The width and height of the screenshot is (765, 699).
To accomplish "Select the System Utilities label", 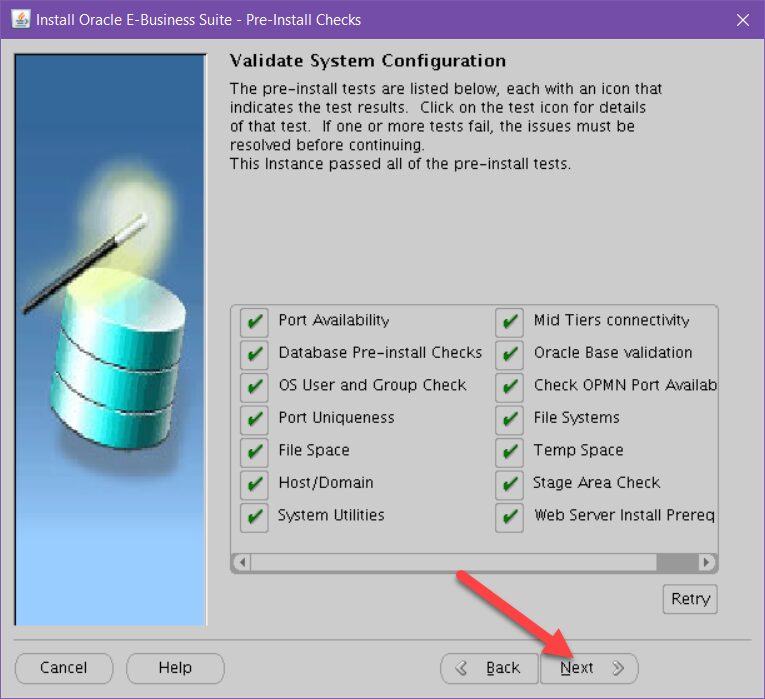I will tap(331, 516).
